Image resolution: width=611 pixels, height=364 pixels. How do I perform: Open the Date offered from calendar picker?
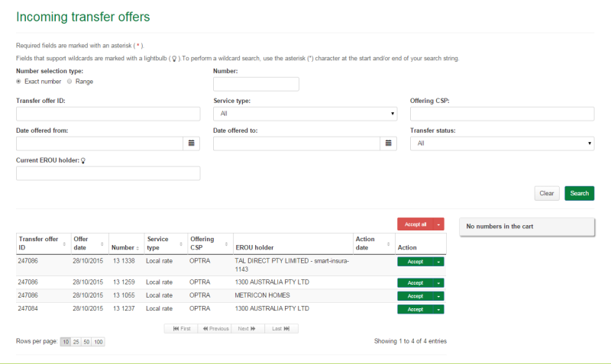[192, 143]
